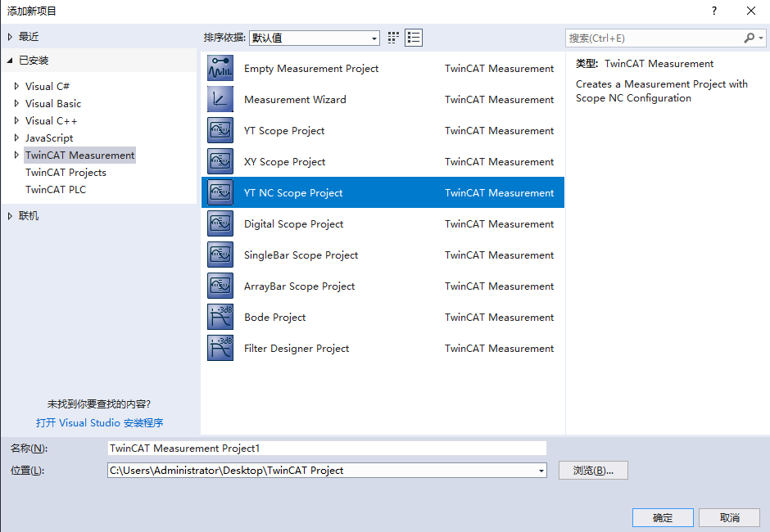Image resolution: width=770 pixels, height=532 pixels.
Task: Click the SingleBar Scope Project icon
Action: pos(220,255)
